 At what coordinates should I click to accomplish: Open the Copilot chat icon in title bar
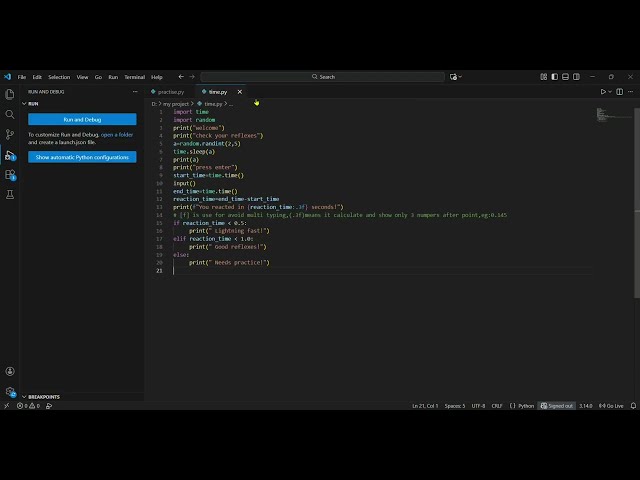pos(453,77)
